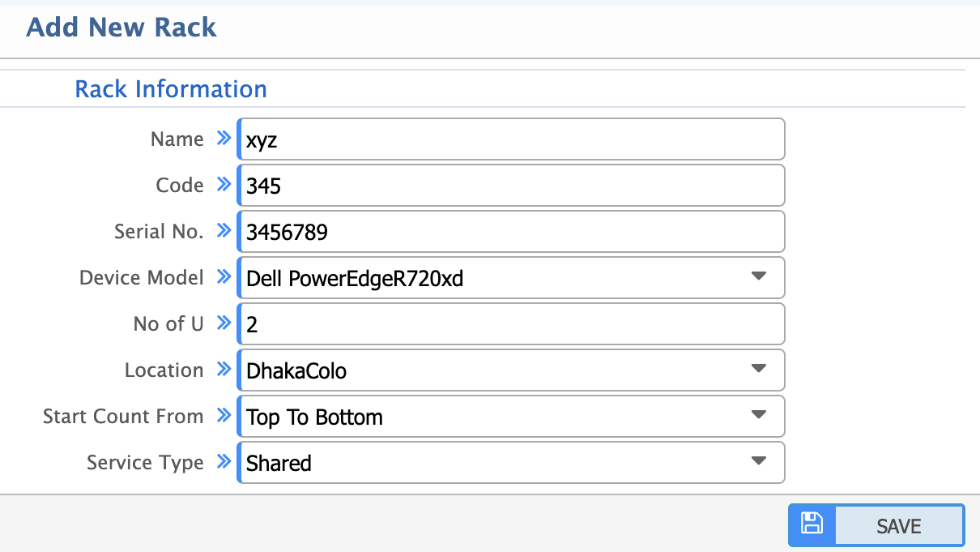980x552 pixels.
Task: Click the double-chevron icon beside Device Model
Action: coord(224,277)
